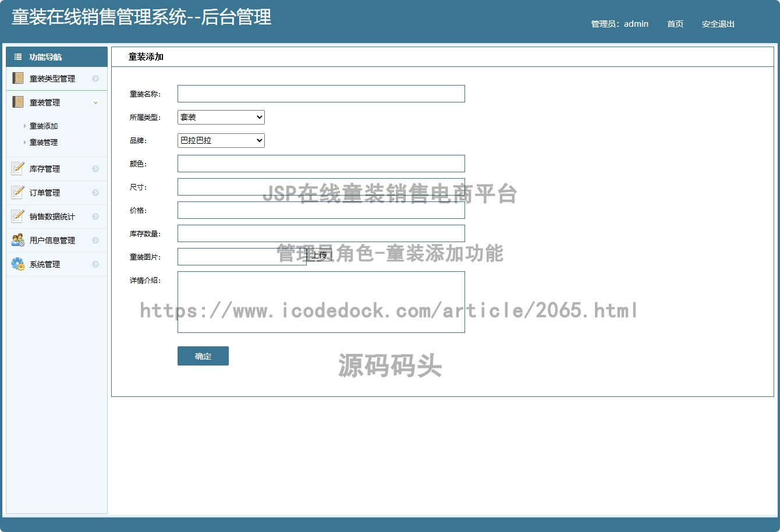Image resolution: width=780 pixels, height=532 pixels.
Task: Click the book icon beside 童装类型管理
Action: tap(17, 78)
